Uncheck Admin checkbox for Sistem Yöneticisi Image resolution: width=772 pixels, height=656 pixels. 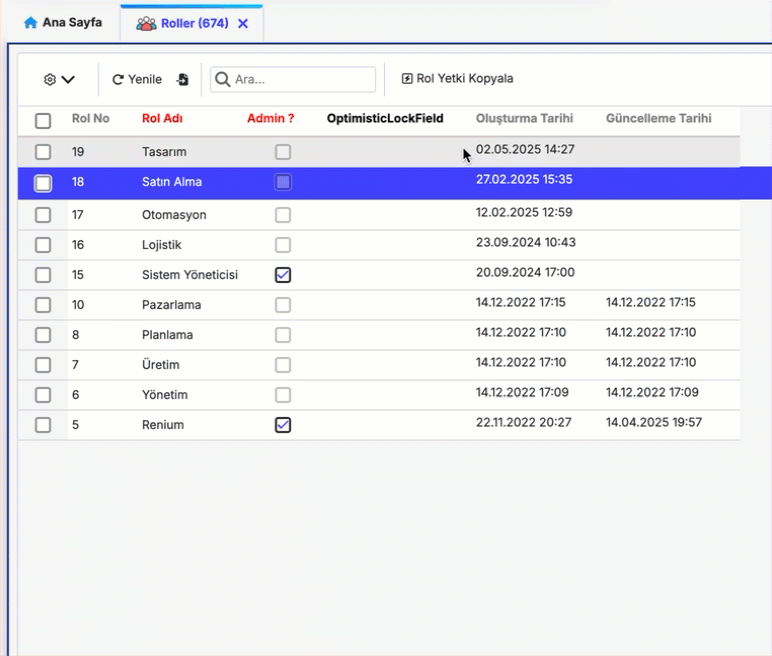[283, 275]
